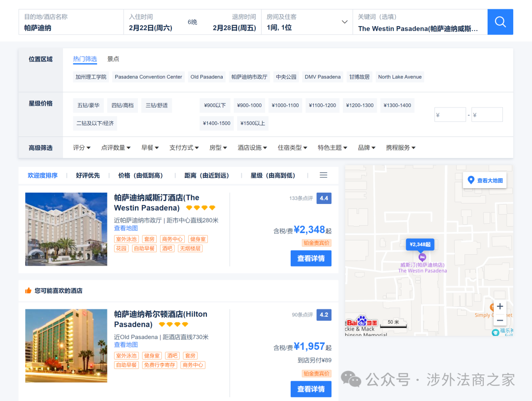This screenshot has height=401, width=532.
Task: Toggle the 三钻/舒适 star filter
Action: pyautogui.click(x=157, y=105)
